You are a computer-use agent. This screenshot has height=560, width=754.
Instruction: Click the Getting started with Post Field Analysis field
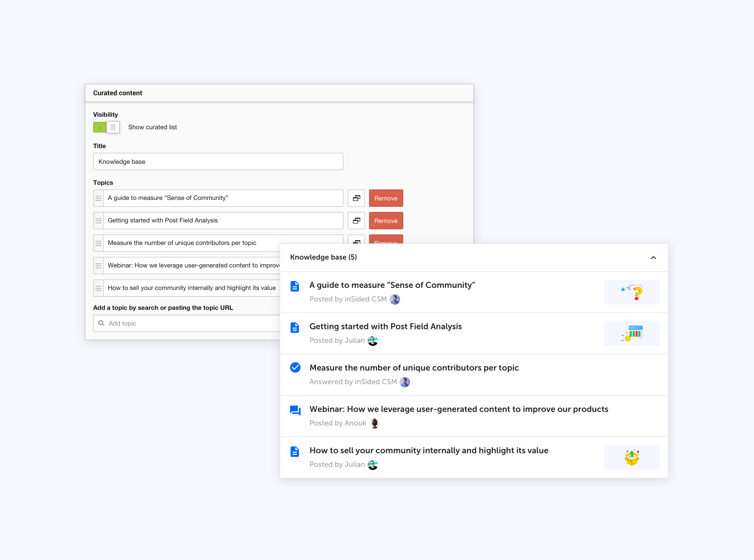[223, 221]
